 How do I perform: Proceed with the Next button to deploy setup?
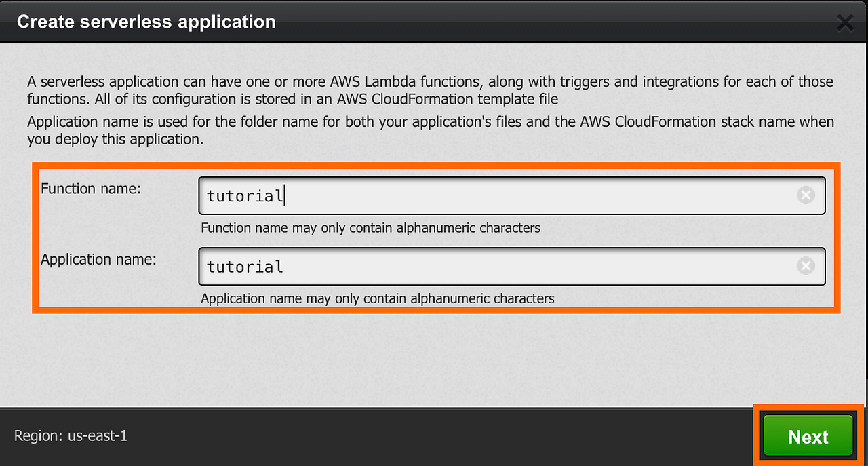coord(808,436)
